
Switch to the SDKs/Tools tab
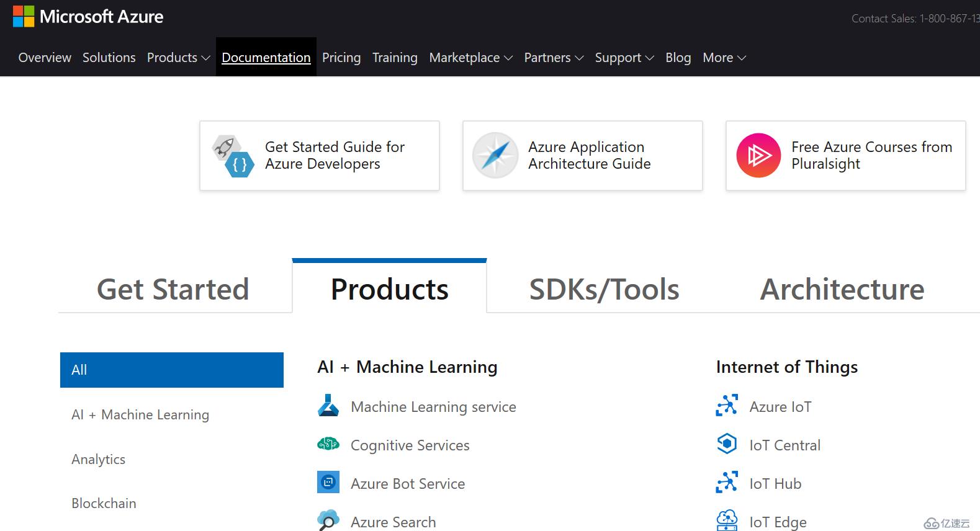pyautogui.click(x=604, y=289)
